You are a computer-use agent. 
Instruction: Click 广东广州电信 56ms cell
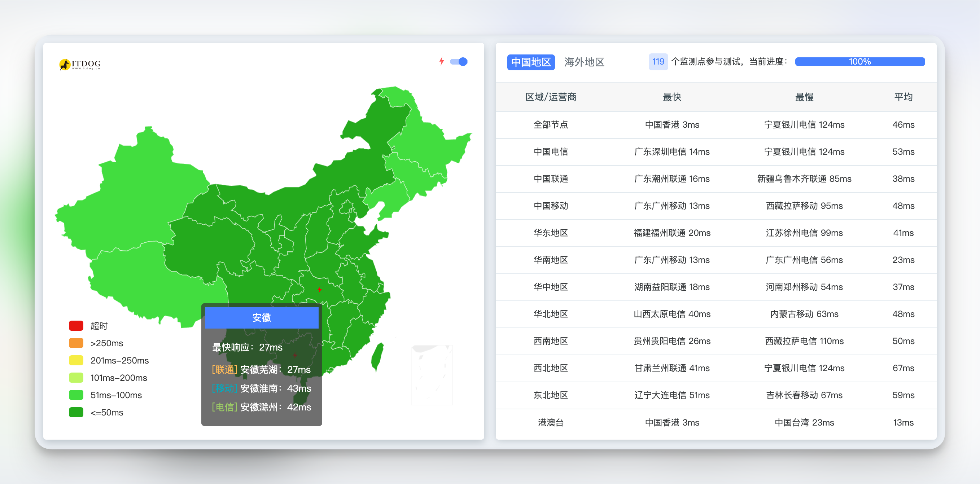coord(804,260)
